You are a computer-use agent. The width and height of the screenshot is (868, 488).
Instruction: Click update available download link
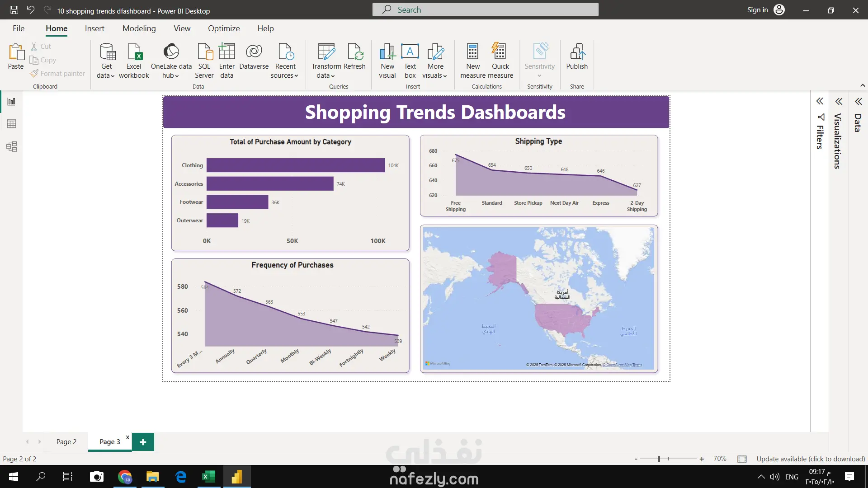coord(811,459)
